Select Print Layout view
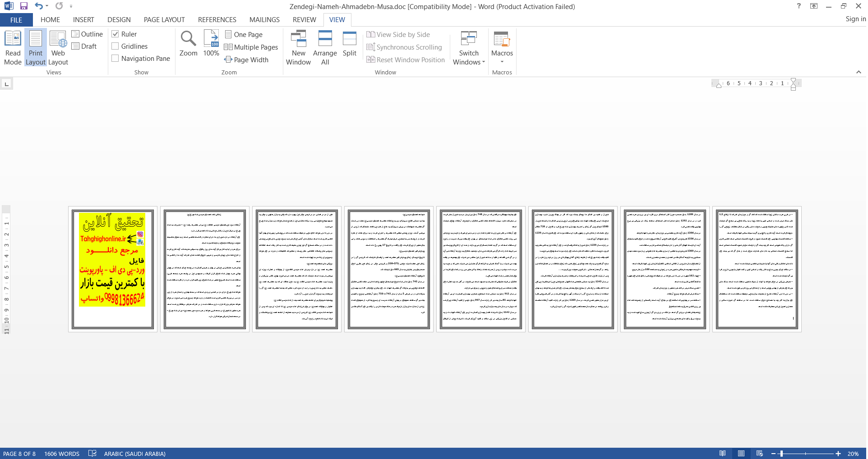 (x=36, y=48)
